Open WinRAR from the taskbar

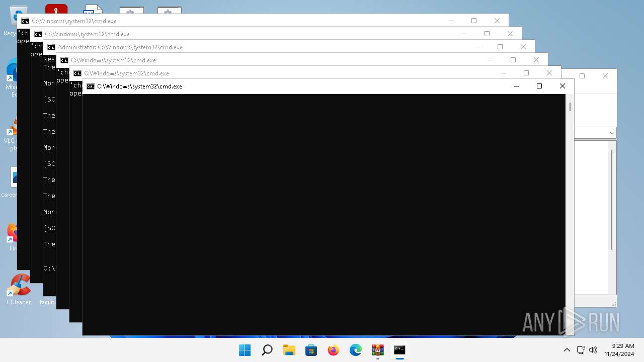[x=378, y=350]
